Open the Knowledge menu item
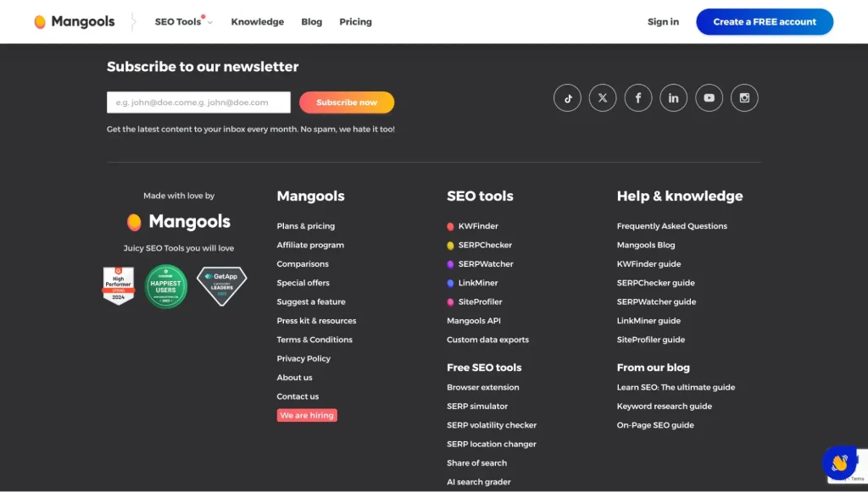Image resolution: width=868 pixels, height=492 pixels. [x=257, y=22]
